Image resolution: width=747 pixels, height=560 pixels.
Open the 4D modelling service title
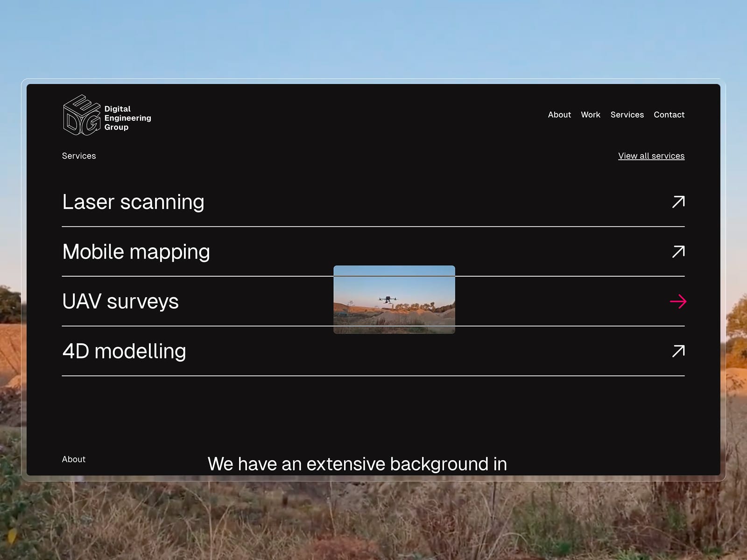tap(124, 351)
